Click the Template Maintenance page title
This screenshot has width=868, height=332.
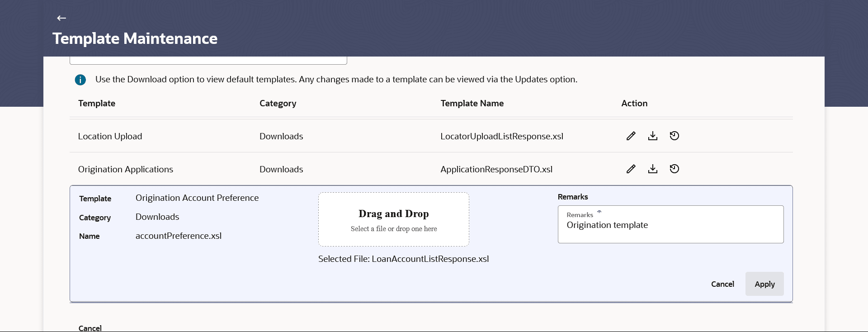coord(135,38)
